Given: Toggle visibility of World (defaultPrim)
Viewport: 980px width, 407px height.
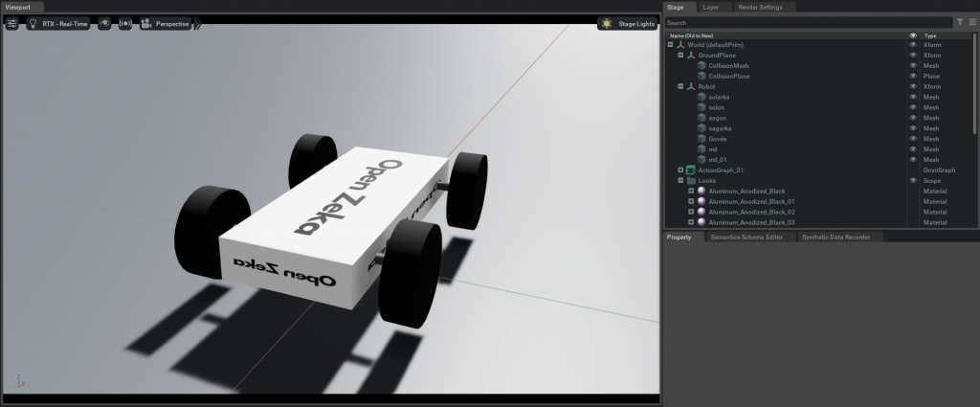Looking at the screenshot, I should [913, 45].
